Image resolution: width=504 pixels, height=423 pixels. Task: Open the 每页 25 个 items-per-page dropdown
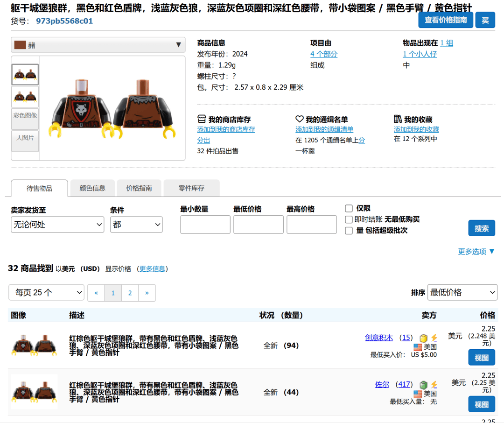click(46, 293)
